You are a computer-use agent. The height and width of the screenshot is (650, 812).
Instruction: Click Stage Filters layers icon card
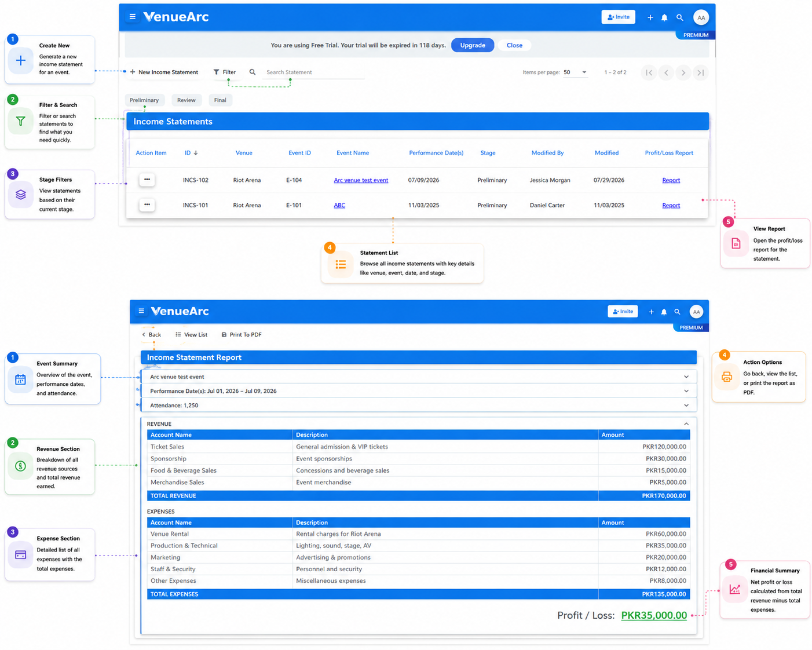click(21, 195)
